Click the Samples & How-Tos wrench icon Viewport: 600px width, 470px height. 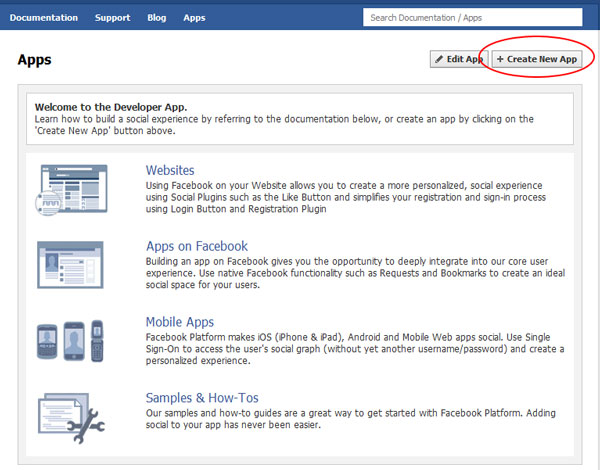[x=72, y=416]
